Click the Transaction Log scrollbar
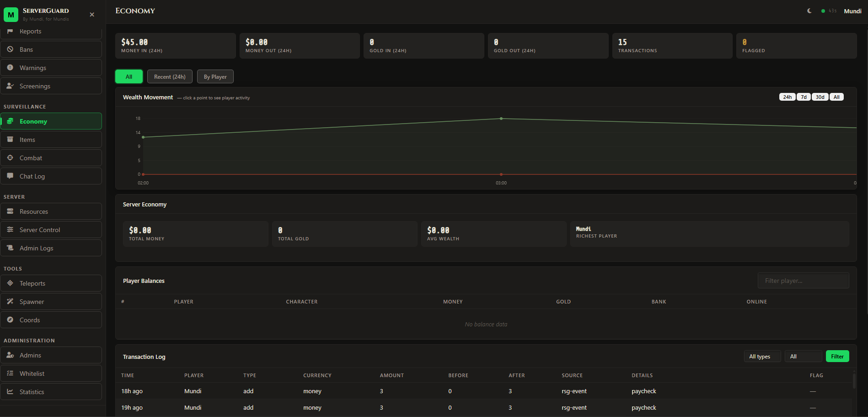 click(854, 381)
